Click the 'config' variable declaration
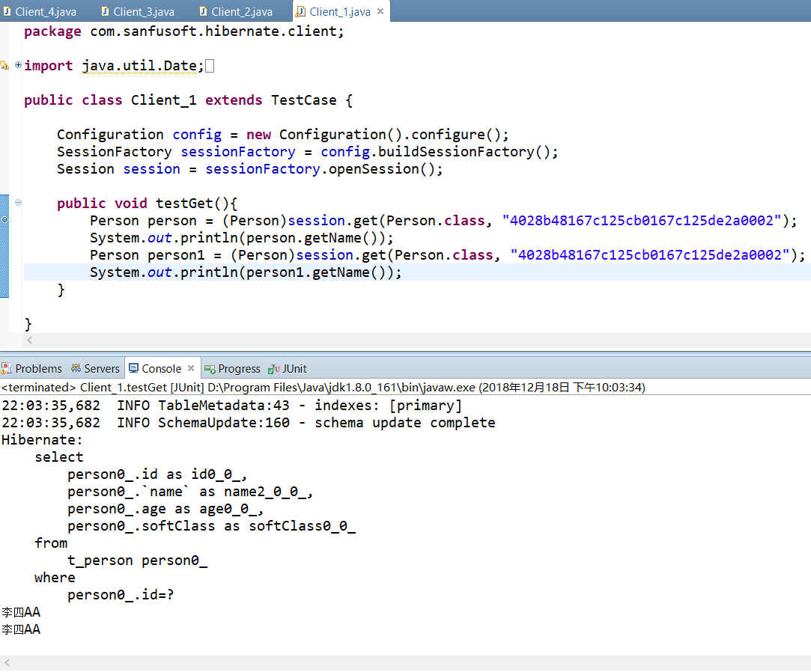Screen dimensions: 811x672 pos(197,135)
